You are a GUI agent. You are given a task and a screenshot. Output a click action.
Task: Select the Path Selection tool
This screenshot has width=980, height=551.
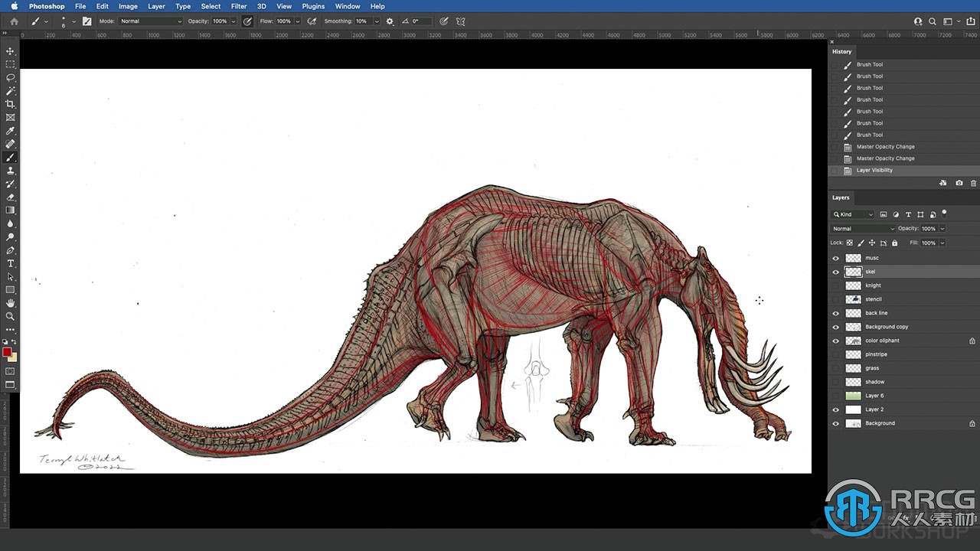tap(10, 277)
